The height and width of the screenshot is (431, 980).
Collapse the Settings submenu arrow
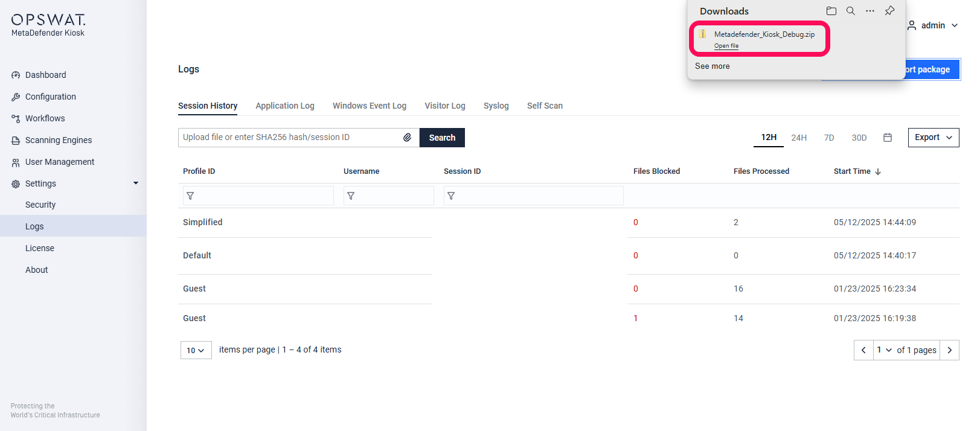[x=136, y=183]
